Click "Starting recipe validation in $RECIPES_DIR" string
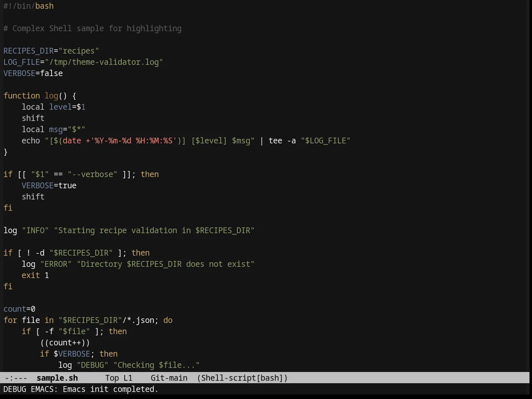532x399 pixels. point(154,230)
